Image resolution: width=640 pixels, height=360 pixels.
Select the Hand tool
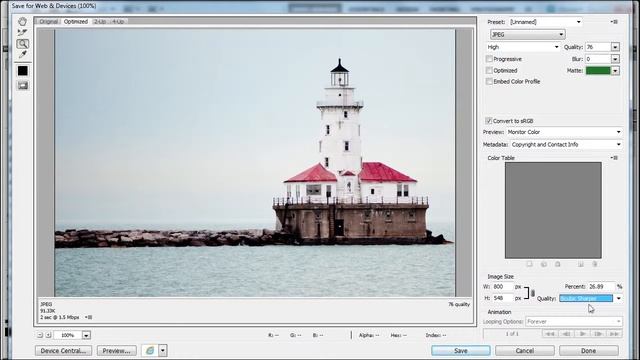point(22,21)
